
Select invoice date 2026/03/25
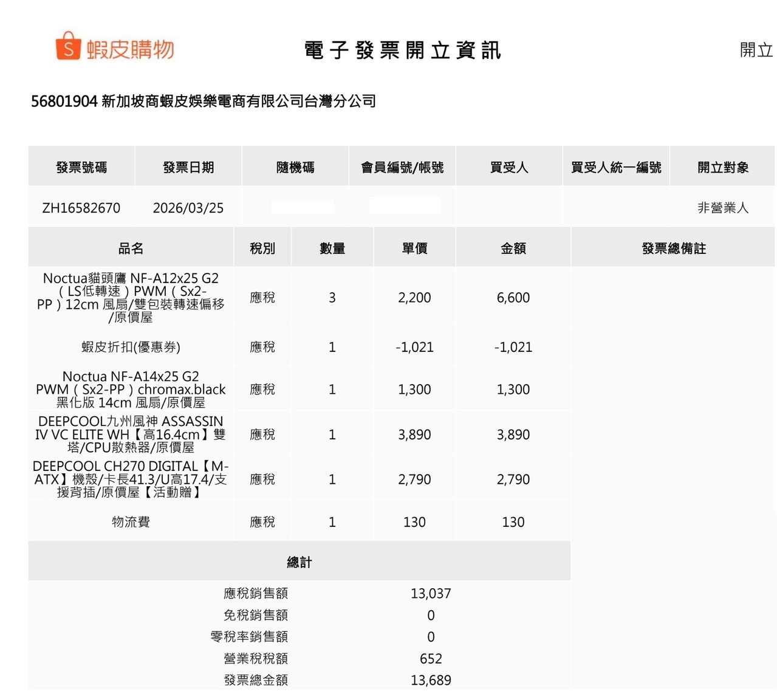(188, 208)
